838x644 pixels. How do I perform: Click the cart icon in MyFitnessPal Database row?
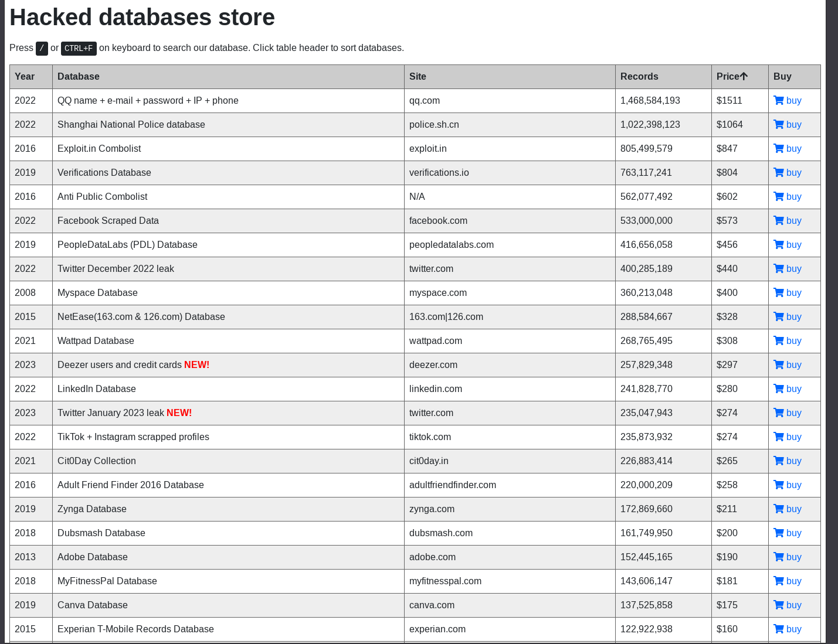(x=779, y=581)
